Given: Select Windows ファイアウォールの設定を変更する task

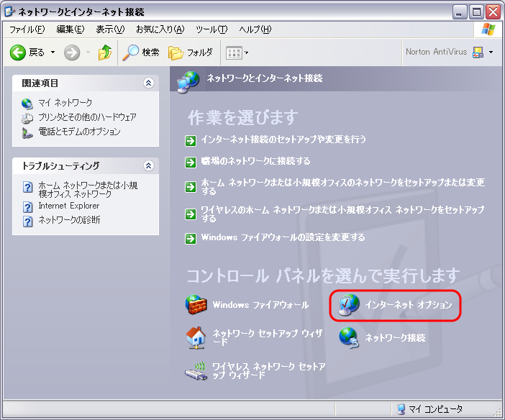Looking at the screenshot, I should click(x=283, y=237).
